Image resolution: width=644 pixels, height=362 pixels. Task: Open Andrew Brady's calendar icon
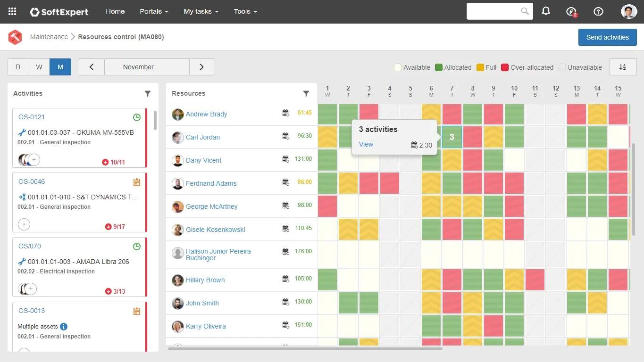pos(285,113)
